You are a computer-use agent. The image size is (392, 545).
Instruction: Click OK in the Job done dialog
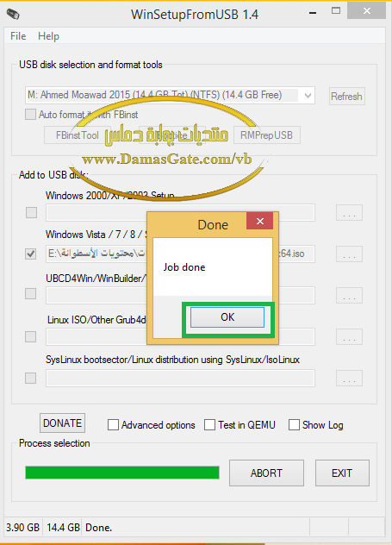227,317
